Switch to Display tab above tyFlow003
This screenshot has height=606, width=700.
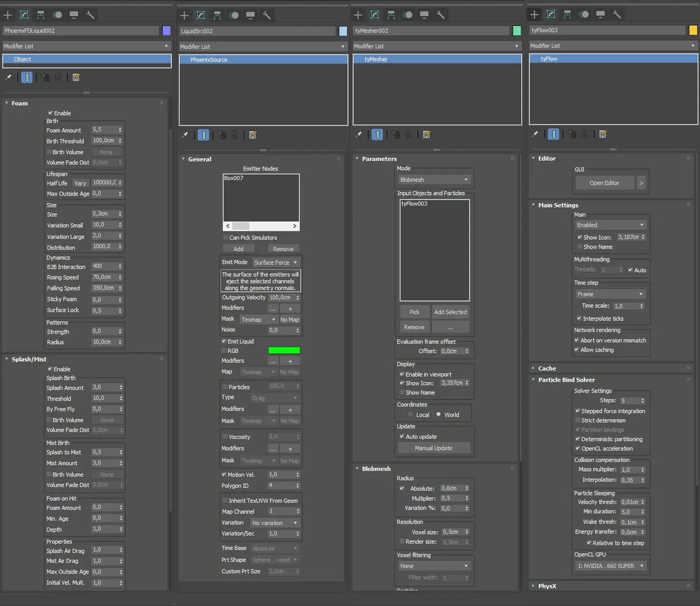pos(600,14)
